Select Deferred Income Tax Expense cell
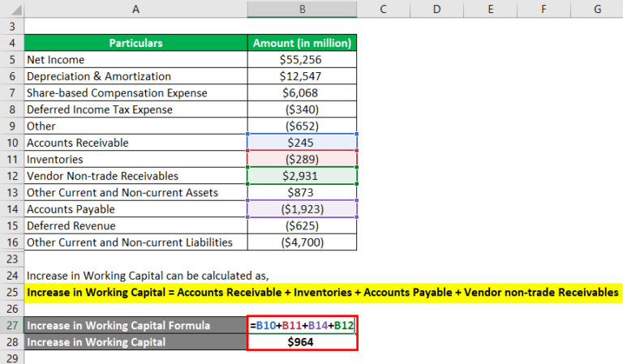Image resolution: width=623 pixels, height=364 pixels. [135, 109]
